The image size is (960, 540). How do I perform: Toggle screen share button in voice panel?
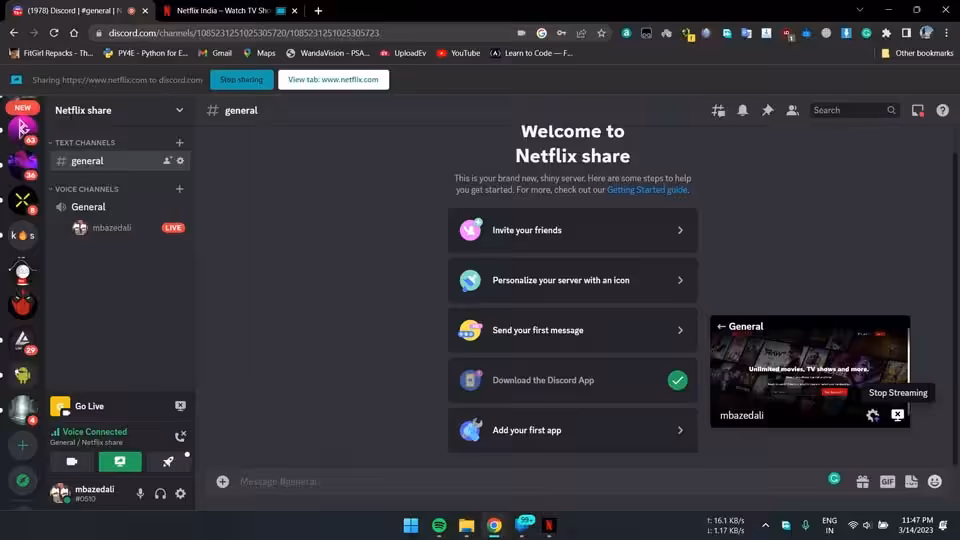120,462
